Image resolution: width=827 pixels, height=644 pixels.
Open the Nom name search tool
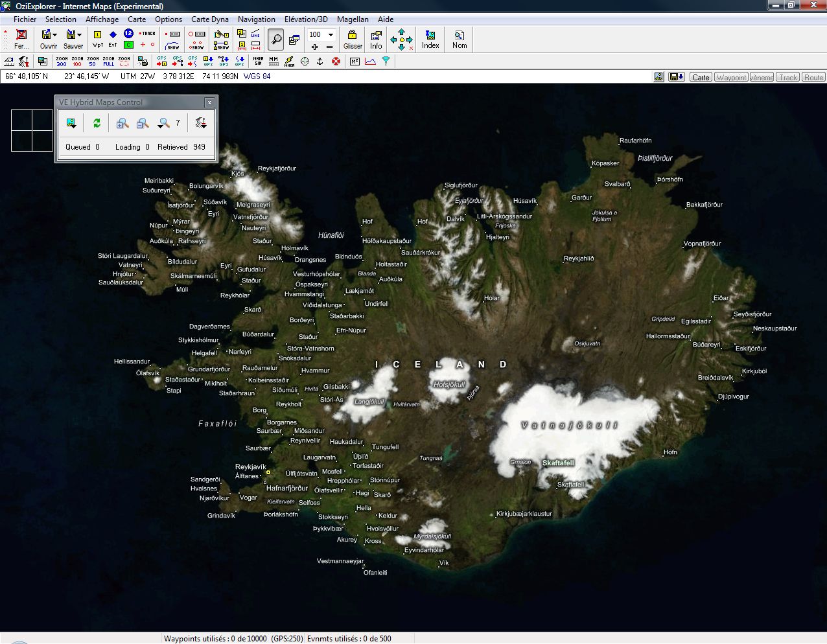click(x=460, y=39)
